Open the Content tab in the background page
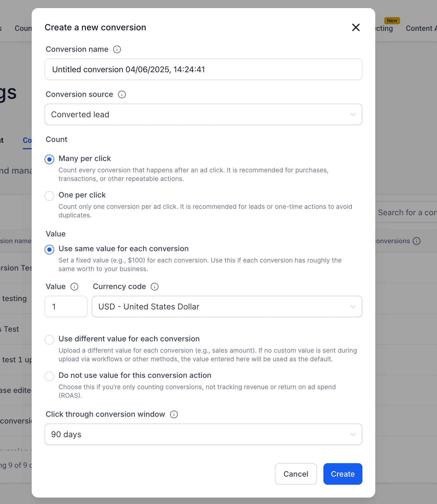Image resolution: width=437 pixels, height=504 pixels. (421, 28)
